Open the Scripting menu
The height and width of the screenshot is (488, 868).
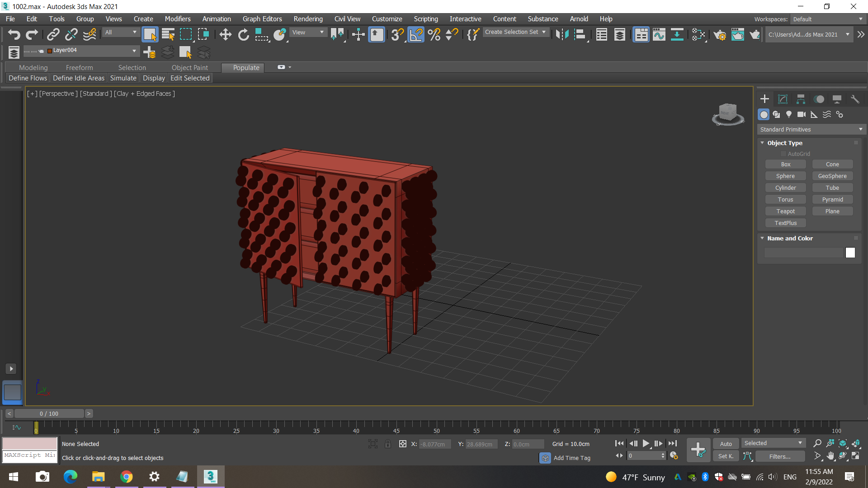426,19
